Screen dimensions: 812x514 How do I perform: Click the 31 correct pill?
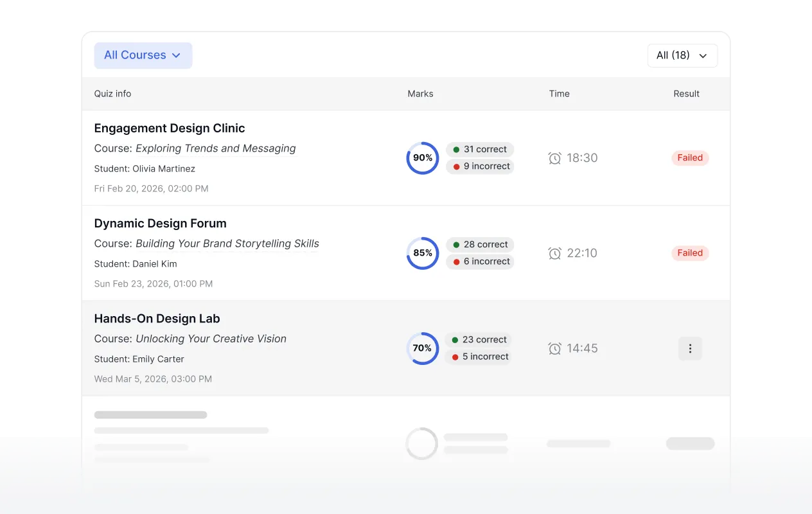[x=480, y=149]
